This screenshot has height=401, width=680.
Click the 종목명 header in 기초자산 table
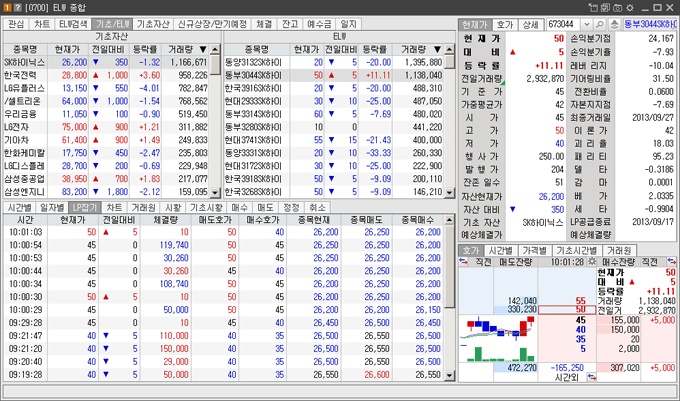[x=25, y=49]
